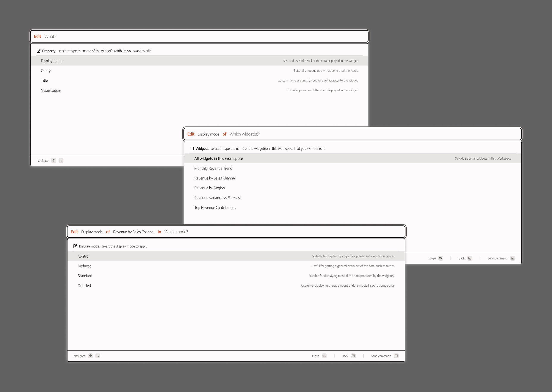Click Send command in the bottom dialog
Image resolution: width=552 pixels, height=392 pixels.
381,356
